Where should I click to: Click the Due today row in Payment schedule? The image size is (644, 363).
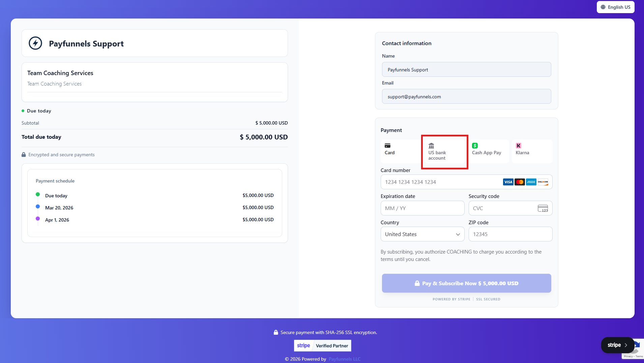click(155, 195)
